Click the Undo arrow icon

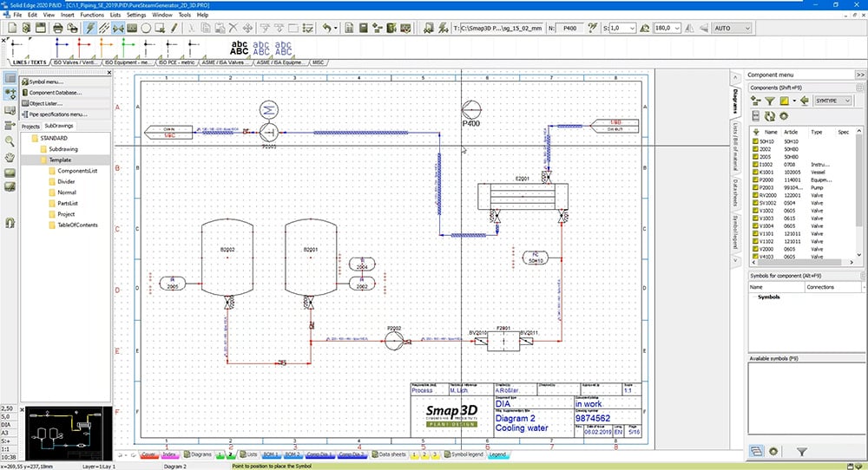326,28
